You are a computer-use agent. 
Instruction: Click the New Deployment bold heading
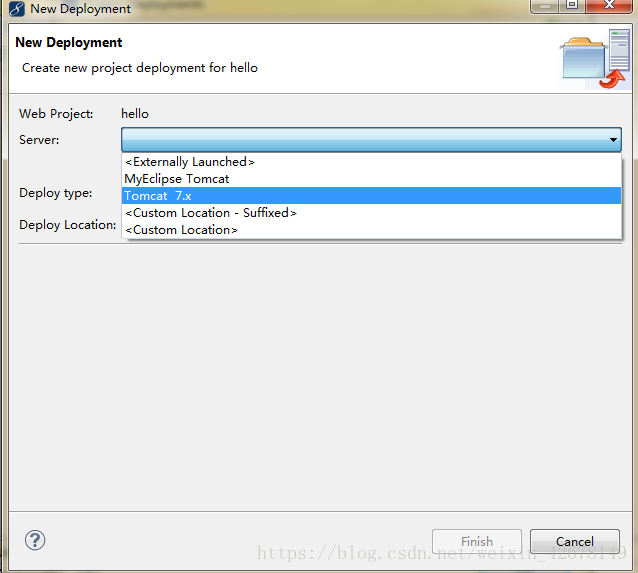pyautogui.click(x=69, y=42)
